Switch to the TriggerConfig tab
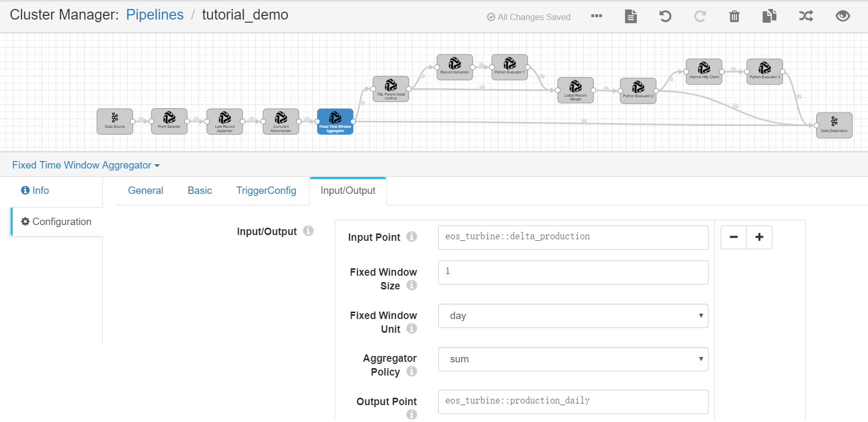The height and width of the screenshot is (422, 868). coord(266,191)
